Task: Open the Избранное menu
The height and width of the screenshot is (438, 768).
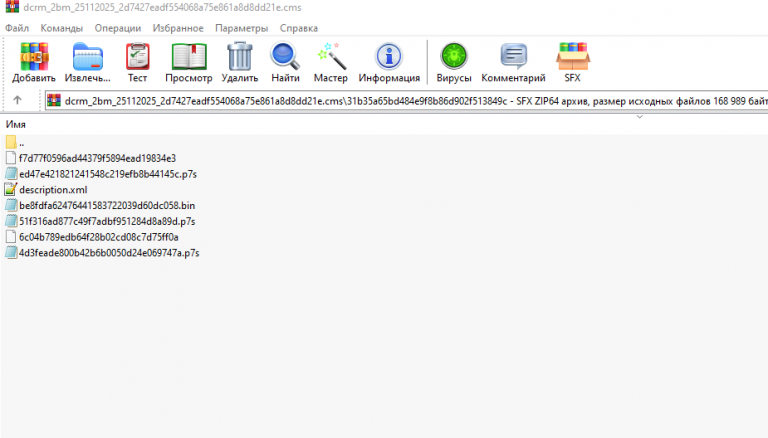Action: coord(178,28)
